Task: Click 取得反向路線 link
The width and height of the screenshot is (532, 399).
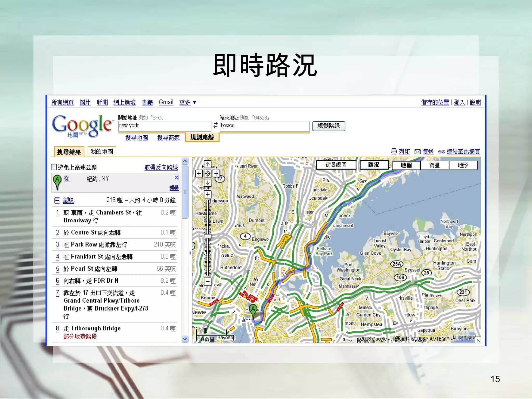Action: click(161, 167)
